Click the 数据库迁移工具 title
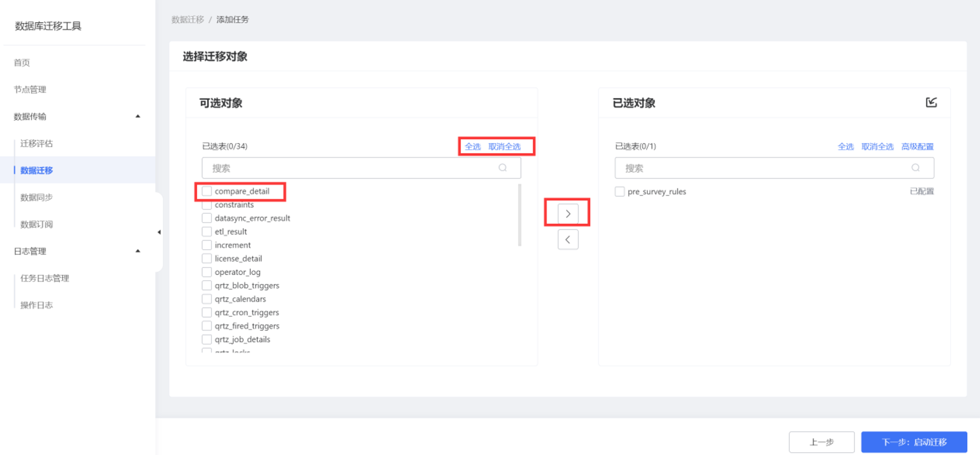 (48, 26)
